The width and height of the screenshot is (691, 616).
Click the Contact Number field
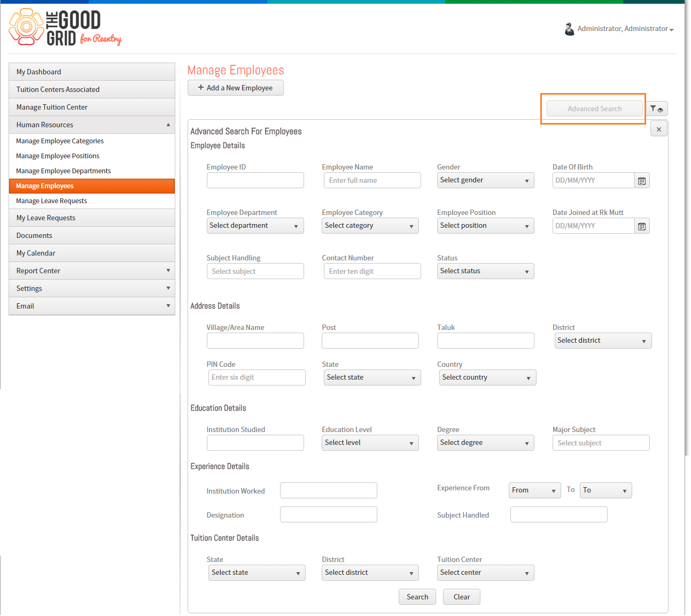pos(372,271)
